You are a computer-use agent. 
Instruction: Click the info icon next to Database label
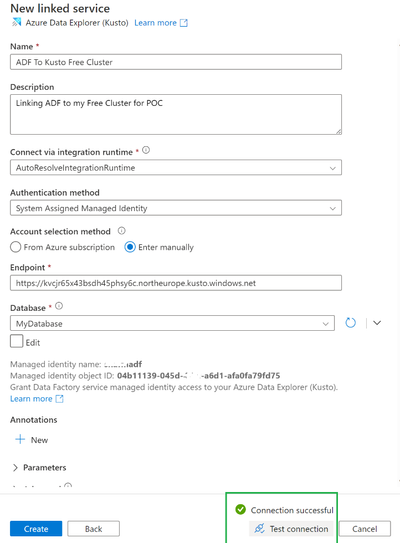click(x=59, y=306)
